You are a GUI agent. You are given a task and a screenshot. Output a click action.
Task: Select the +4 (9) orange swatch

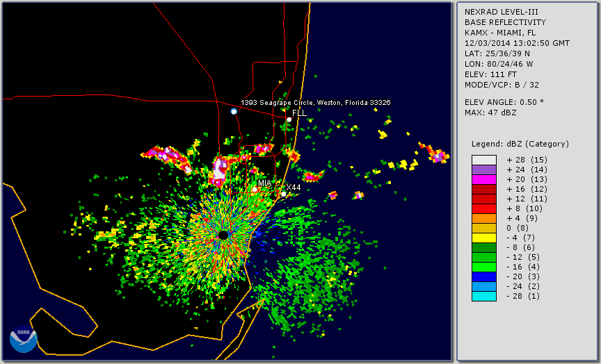[x=484, y=219]
